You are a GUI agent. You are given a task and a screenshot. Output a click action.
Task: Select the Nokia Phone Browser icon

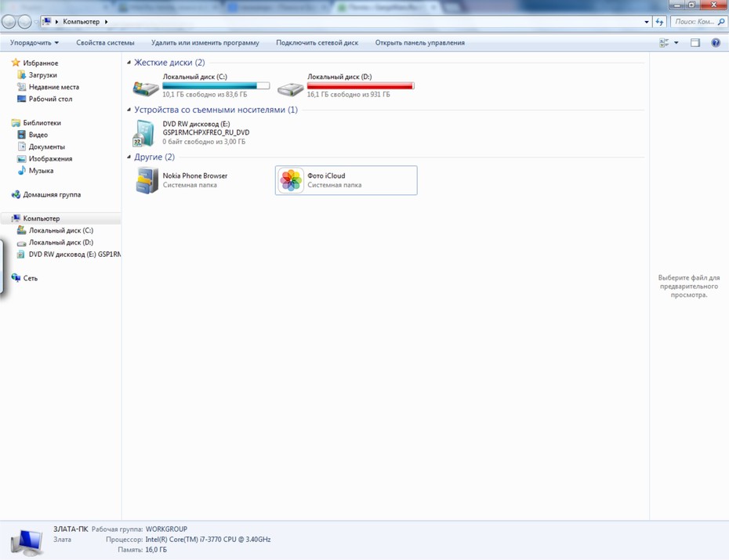[147, 180]
